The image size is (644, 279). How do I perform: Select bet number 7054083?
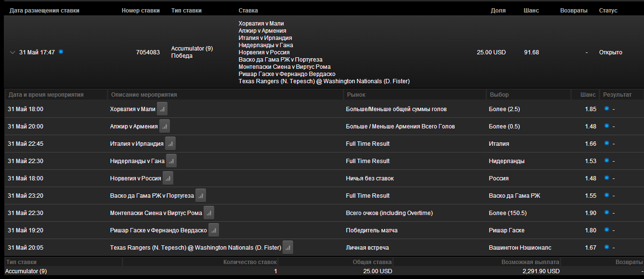[x=148, y=52]
